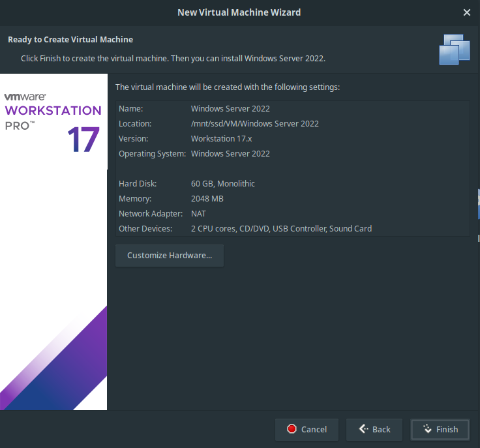Image resolution: width=480 pixels, height=448 pixels.
Task: Go back with the Back button
Action: tap(374, 430)
